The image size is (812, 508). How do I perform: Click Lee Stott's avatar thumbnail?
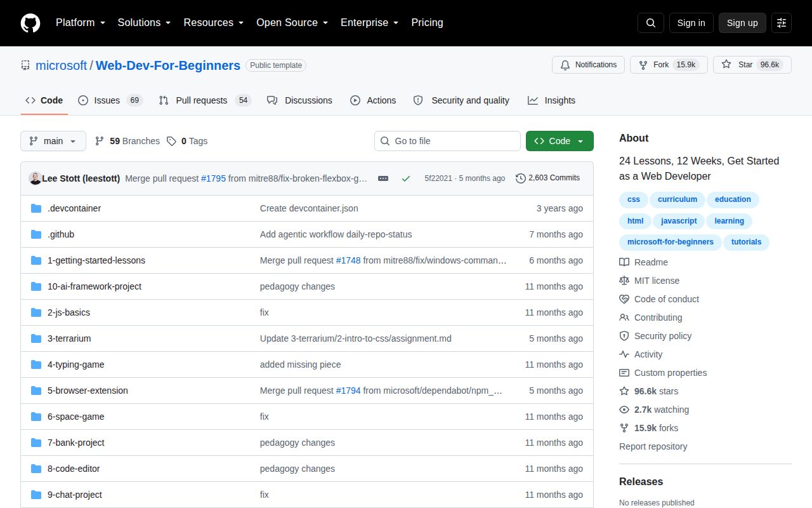(x=35, y=178)
